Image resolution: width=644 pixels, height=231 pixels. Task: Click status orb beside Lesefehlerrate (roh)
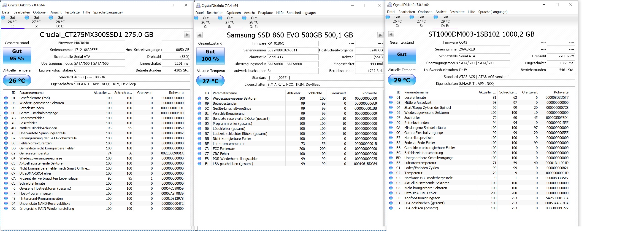[x=6, y=98]
